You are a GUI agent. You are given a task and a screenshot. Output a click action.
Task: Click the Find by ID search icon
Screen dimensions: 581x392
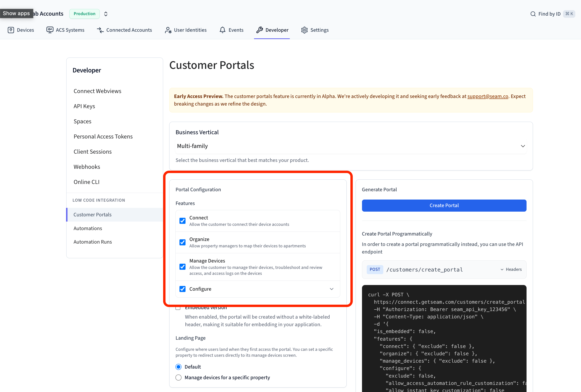pyautogui.click(x=533, y=14)
